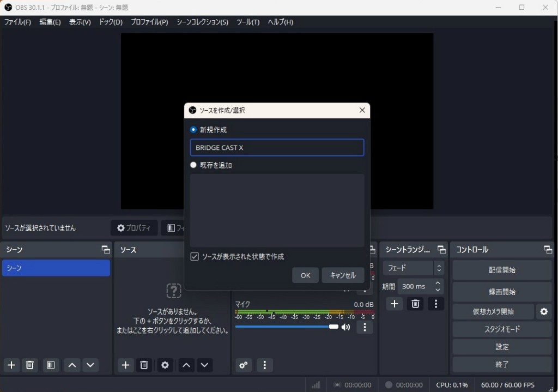This screenshot has height=392, width=558.
Task: Click the 配信開始 button
Action: click(x=502, y=270)
